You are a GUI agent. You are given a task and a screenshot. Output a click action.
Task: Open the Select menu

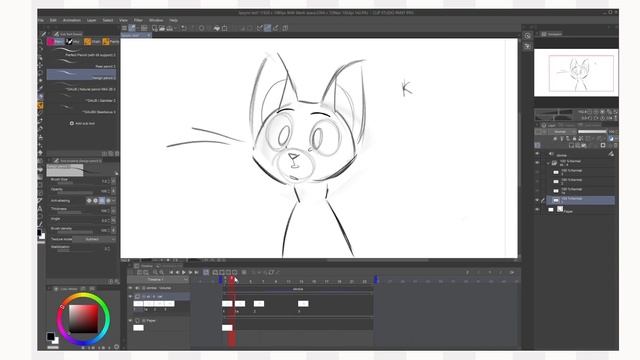108,20
